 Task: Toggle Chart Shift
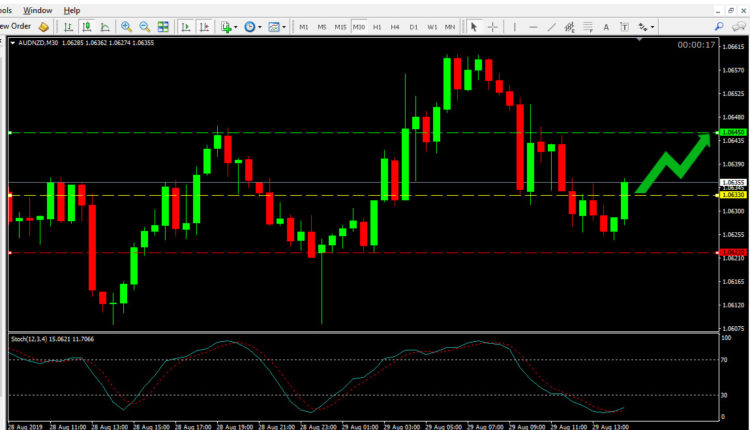(204, 27)
